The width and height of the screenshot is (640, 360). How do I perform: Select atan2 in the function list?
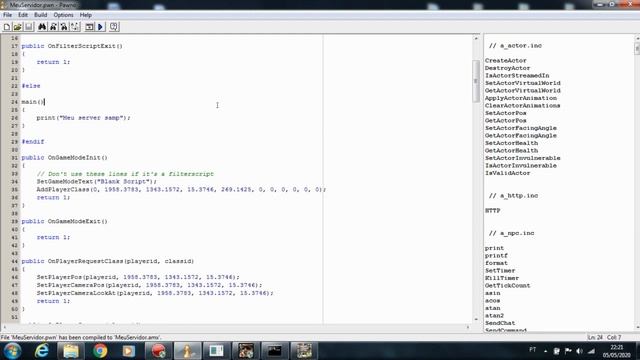[x=494, y=316]
